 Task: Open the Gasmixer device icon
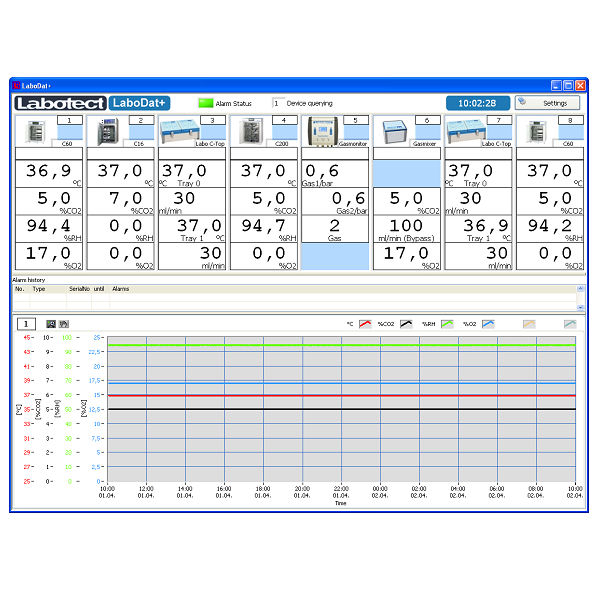tap(393, 130)
